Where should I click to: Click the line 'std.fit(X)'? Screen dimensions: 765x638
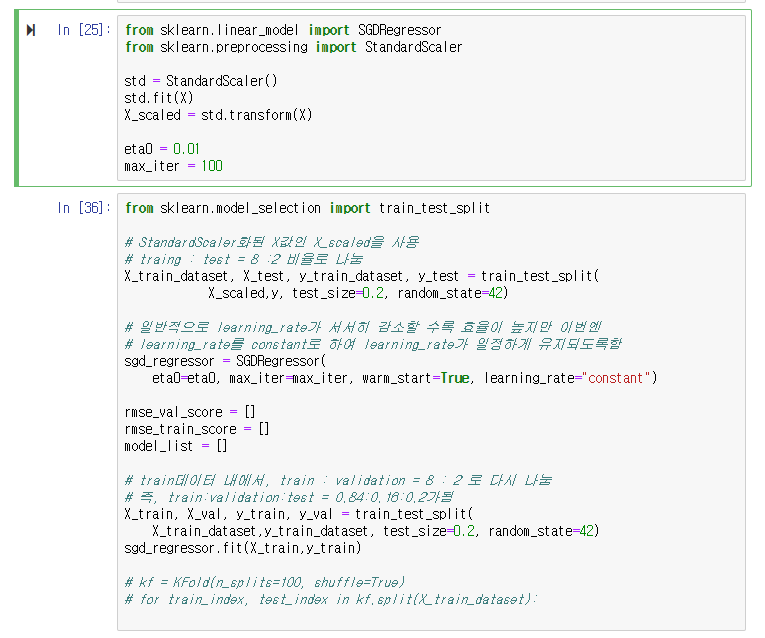point(159,98)
